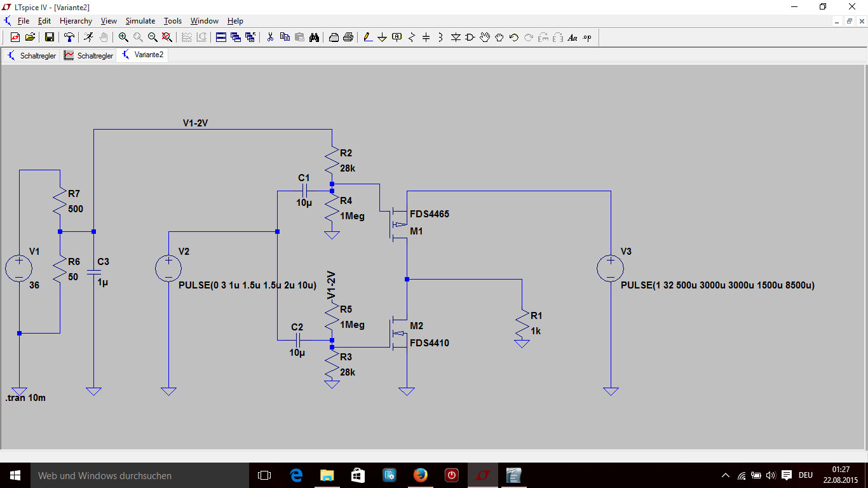Click the R1 value 1k

(x=536, y=331)
